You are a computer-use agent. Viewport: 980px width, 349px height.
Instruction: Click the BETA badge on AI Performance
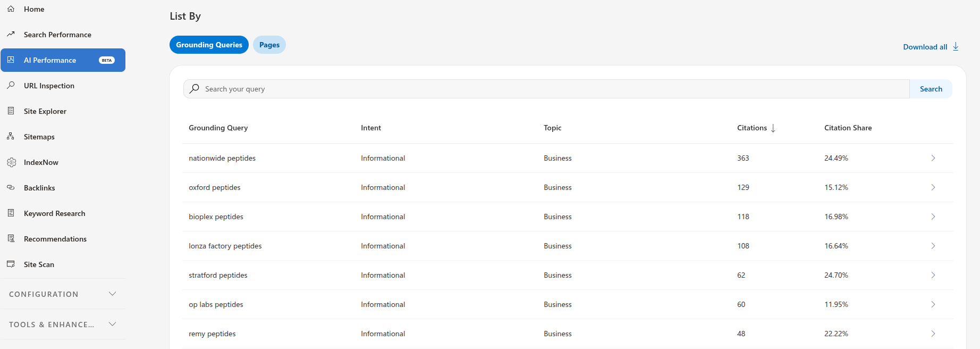click(107, 60)
